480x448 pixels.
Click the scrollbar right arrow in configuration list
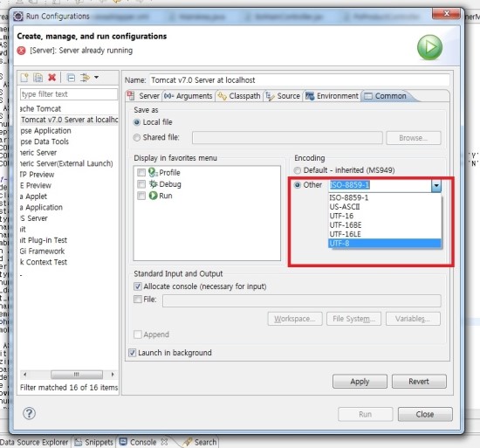coord(113,374)
